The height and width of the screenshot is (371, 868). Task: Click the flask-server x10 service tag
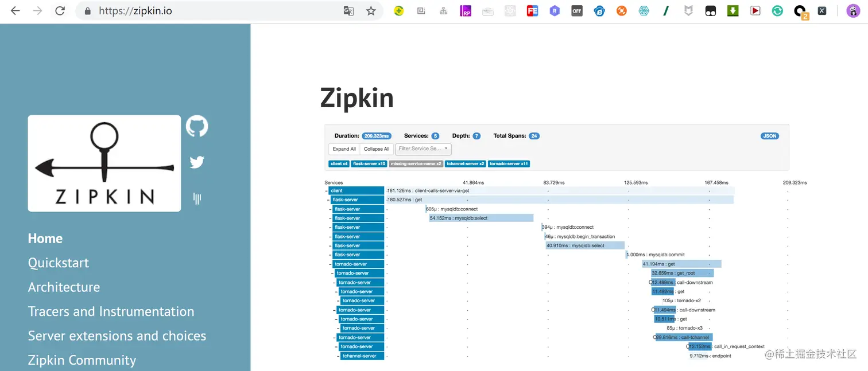pyautogui.click(x=369, y=164)
